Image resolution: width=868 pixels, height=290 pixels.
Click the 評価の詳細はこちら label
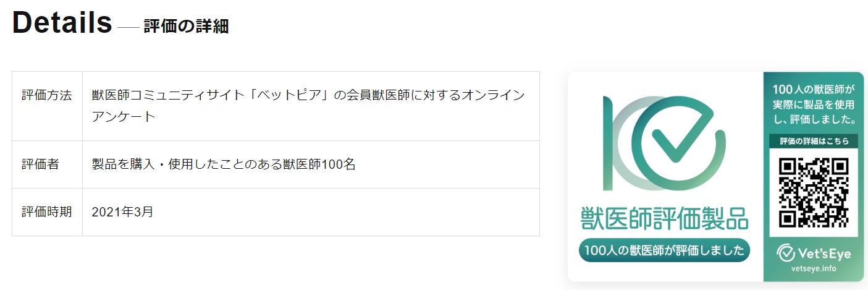(x=813, y=141)
